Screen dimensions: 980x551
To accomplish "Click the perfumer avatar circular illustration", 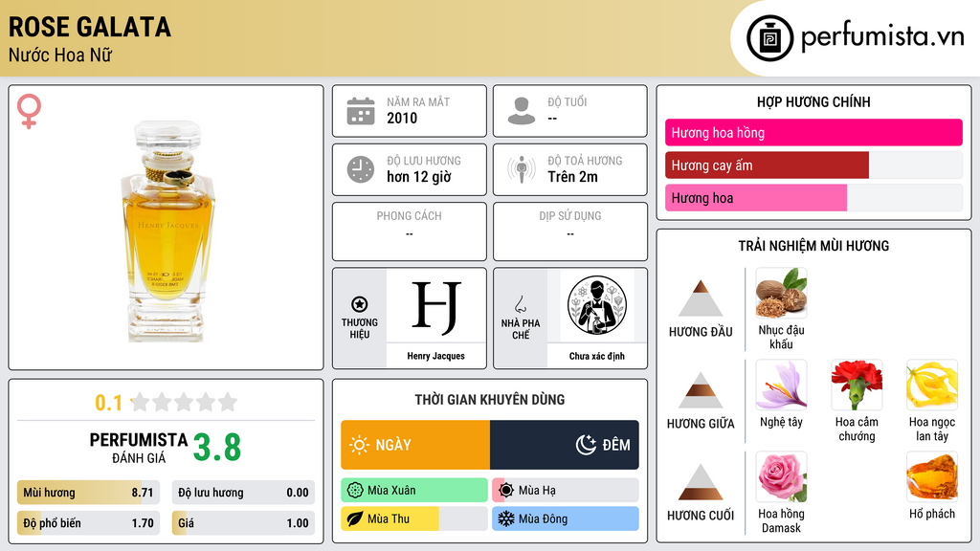I will pyautogui.click(x=597, y=305).
